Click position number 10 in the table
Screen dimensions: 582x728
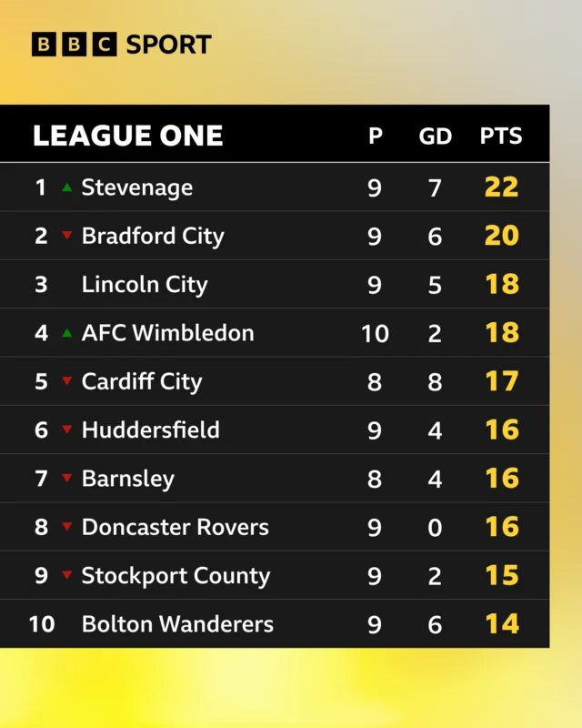42,623
